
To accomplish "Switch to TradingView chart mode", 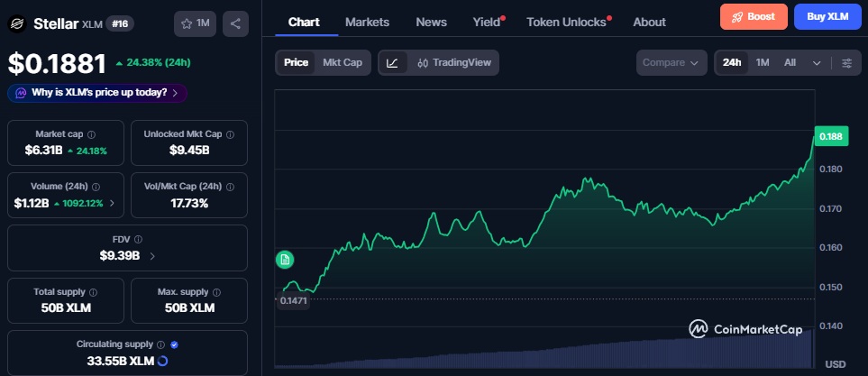I will [x=454, y=62].
